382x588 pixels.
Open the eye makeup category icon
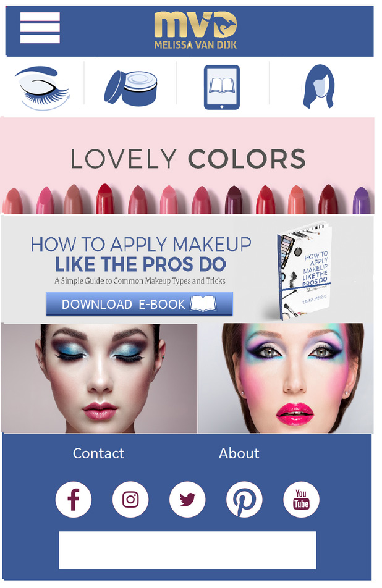coord(42,88)
